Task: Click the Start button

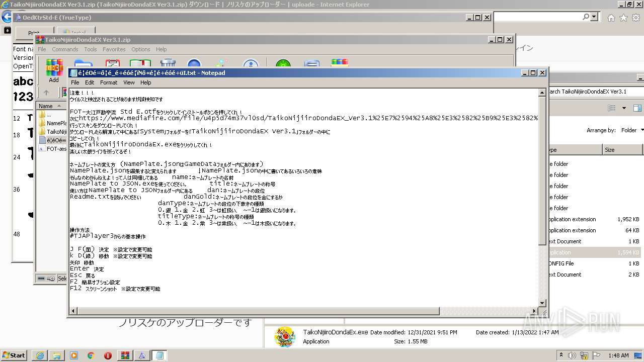Action: pos(14,355)
